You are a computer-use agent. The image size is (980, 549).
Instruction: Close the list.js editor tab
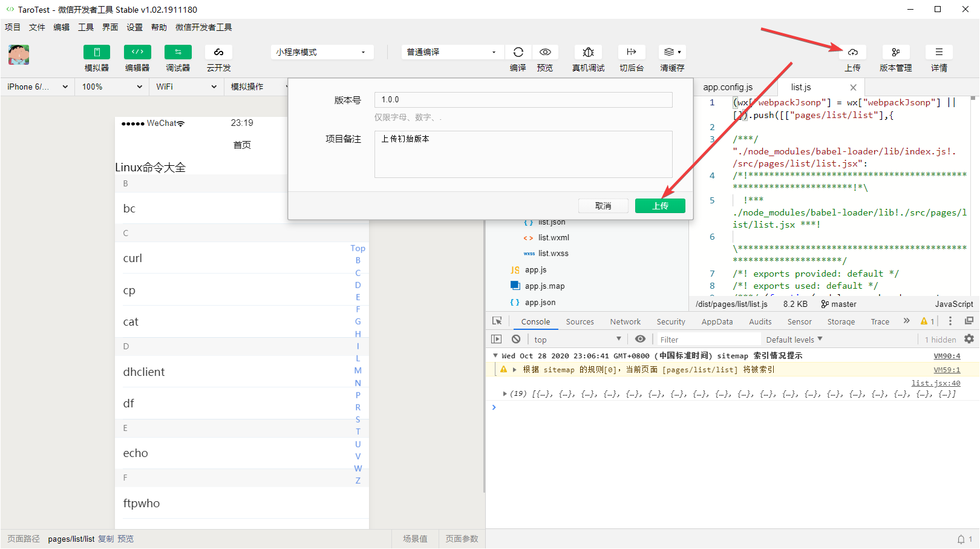(x=853, y=87)
